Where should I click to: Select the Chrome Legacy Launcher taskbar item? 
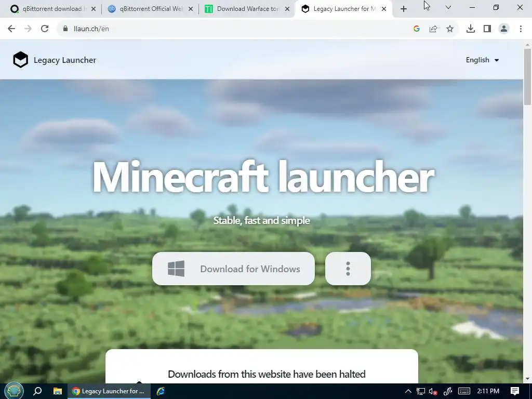coord(109,391)
